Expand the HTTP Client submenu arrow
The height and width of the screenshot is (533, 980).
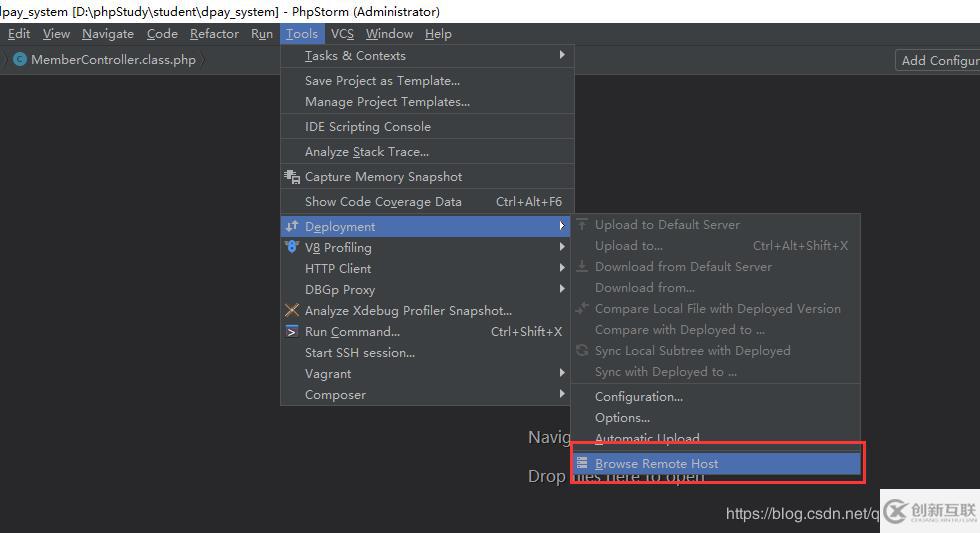(x=562, y=267)
